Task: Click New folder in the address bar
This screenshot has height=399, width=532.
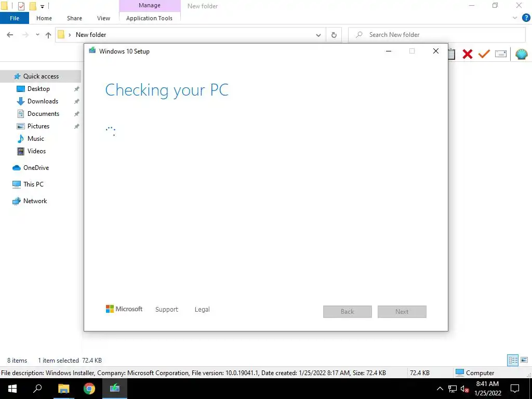Action: pos(91,35)
